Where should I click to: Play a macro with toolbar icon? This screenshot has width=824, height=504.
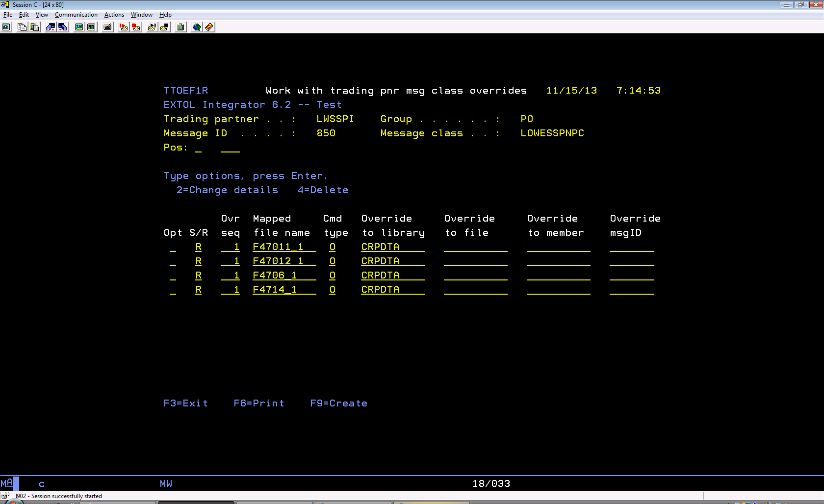pyautogui.click(x=152, y=27)
